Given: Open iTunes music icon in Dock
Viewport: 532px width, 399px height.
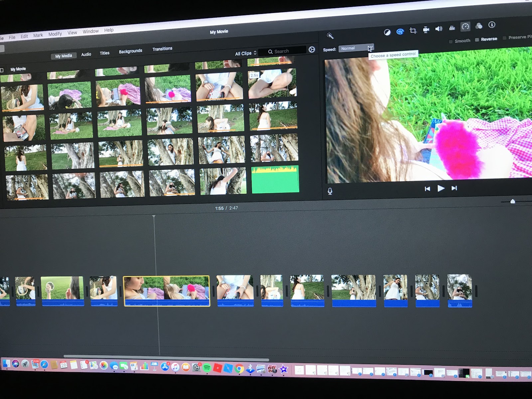Looking at the screenshot, I should tap(175, 367).
